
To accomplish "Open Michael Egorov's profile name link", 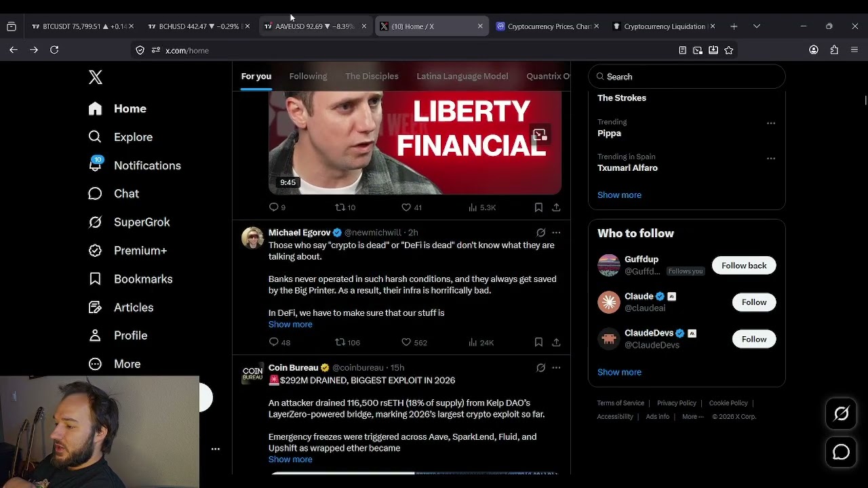I will (299, 232).
